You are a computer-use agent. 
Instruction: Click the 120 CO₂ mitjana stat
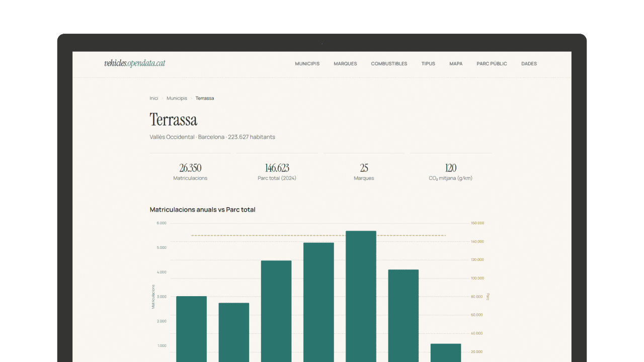450,171
